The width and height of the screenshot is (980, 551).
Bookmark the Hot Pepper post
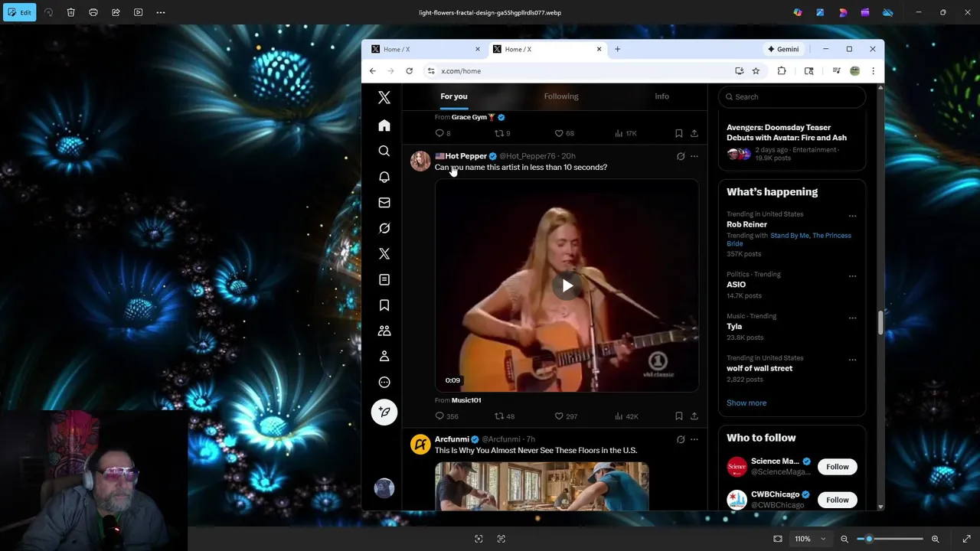click(678, 416)
